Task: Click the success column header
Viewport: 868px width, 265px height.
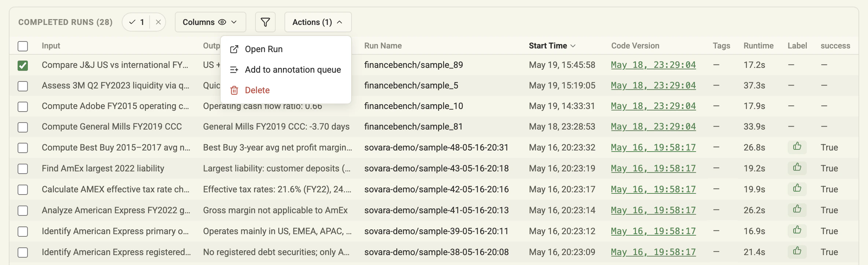Action: tap(835, 46)
